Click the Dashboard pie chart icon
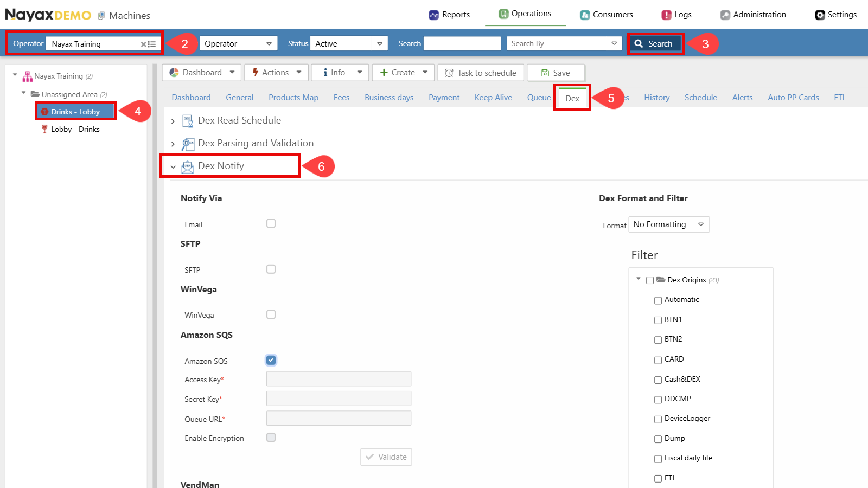The width and height of the screenshot is (868, 488). click(x=174, y=73)
